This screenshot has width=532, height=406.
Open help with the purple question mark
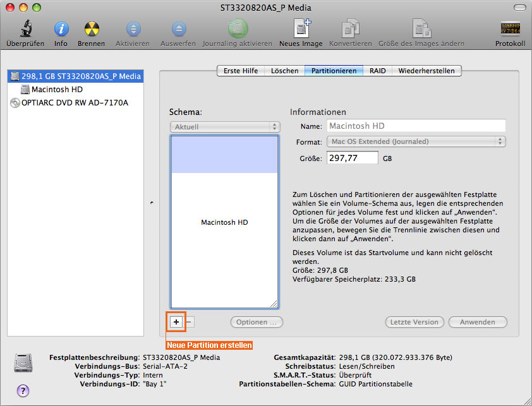point(23,391)
